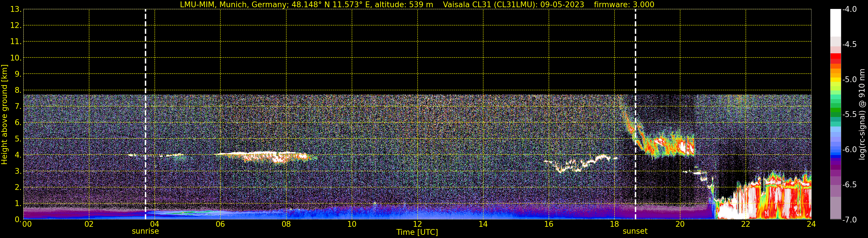Click the white section at colorbar top
This screenshot has width=868, height=238.
(835, 23)
